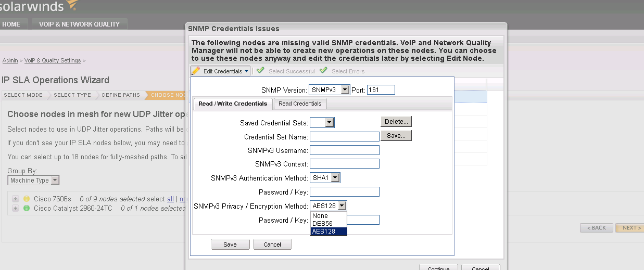Click the SELECT MODE wizard step

23,95
